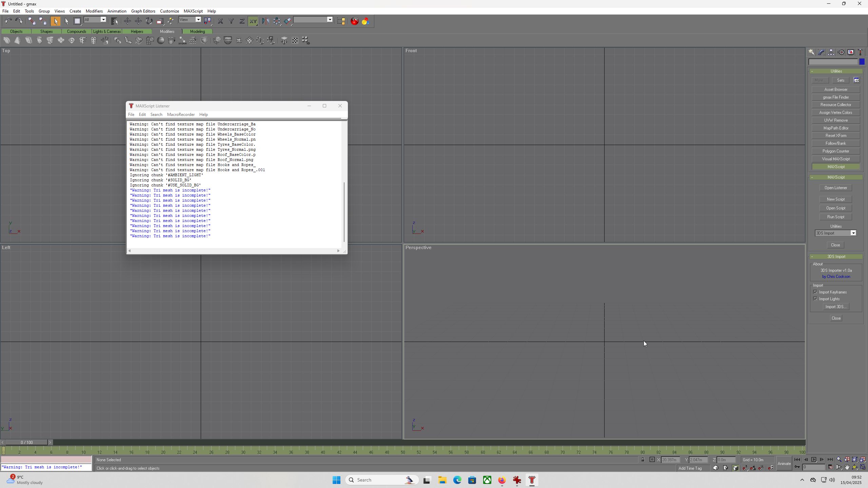Click the Mirror Selected Objects icon

point(265,21)
